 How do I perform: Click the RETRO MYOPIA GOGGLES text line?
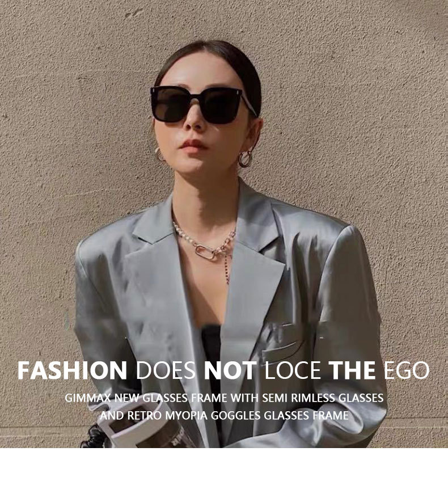tap(224, 415)
